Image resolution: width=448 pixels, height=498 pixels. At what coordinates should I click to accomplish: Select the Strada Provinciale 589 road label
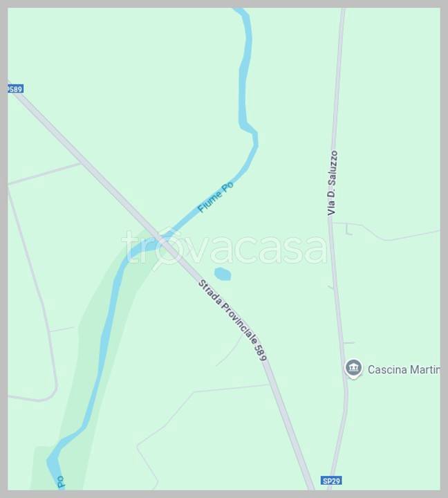(232, 320)
